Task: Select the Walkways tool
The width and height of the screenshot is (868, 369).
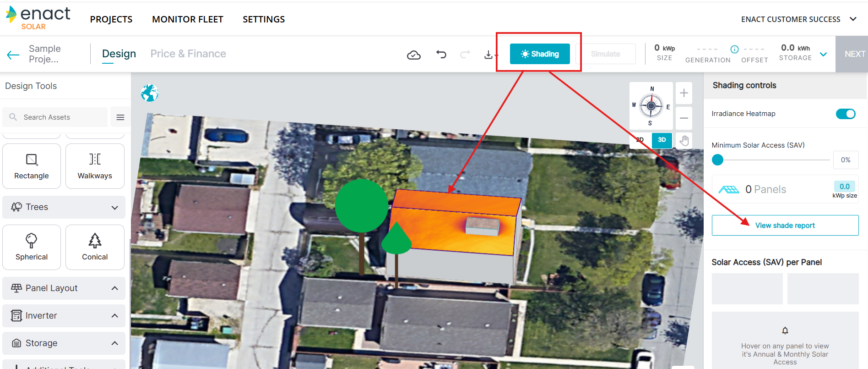Action: [x=95, y=166]
